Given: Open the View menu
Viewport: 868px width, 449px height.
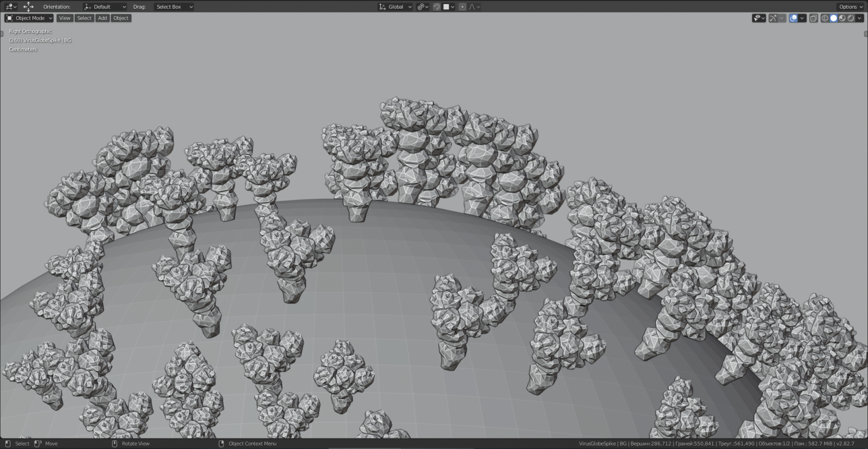Looking at the screenshot, I should pos(65,18).
